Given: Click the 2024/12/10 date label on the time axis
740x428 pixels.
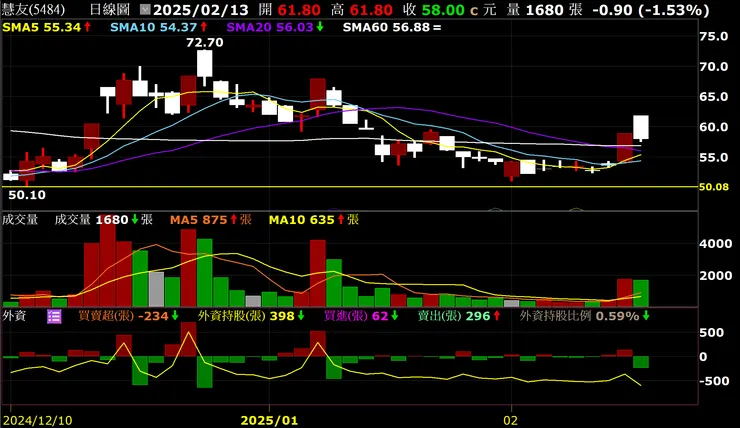Looking at the screenshot, I should (x=37, y=420).
